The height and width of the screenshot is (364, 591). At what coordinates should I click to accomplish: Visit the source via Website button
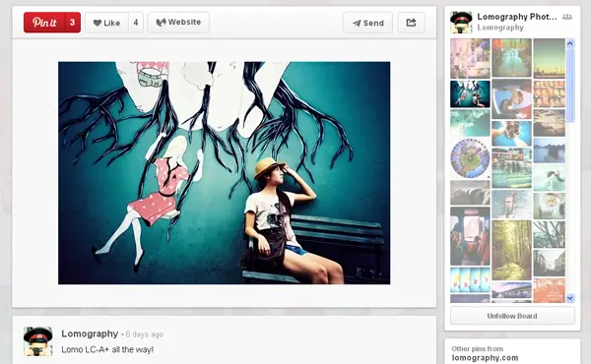coord(178,23)
